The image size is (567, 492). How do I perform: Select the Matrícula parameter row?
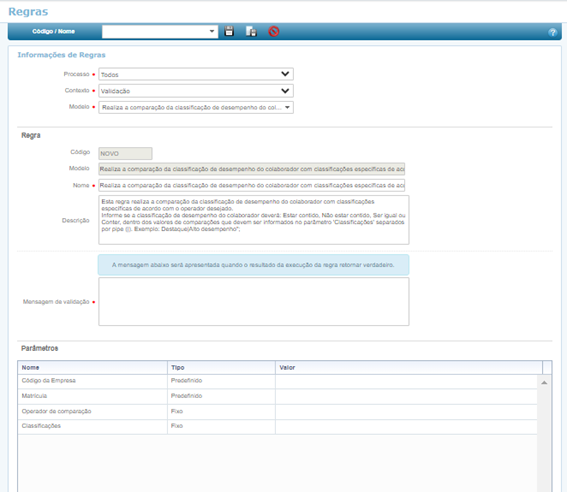coord(277,396)
